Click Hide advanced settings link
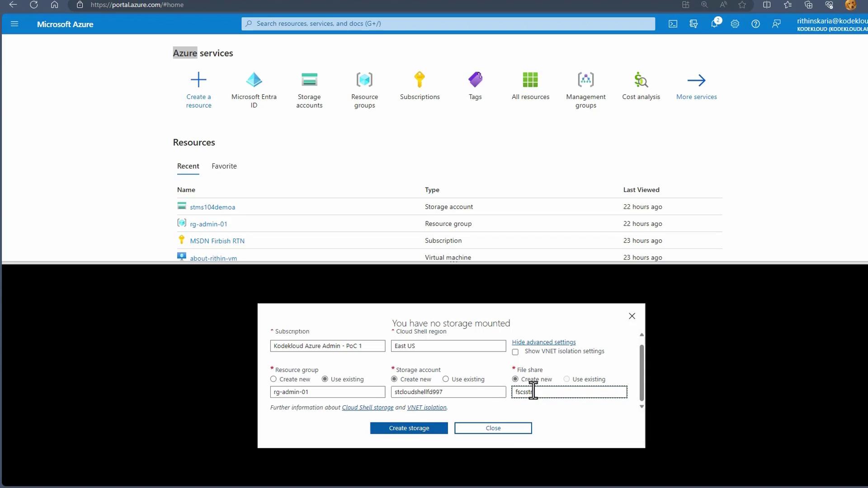 coord(543,342)
